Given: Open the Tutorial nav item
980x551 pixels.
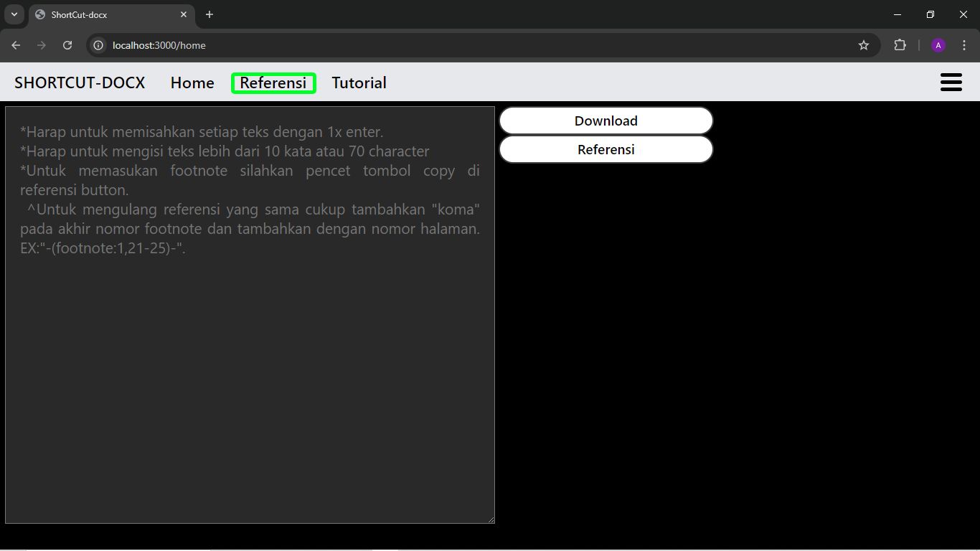Looking at the screenshot, I should pos(359,83).
